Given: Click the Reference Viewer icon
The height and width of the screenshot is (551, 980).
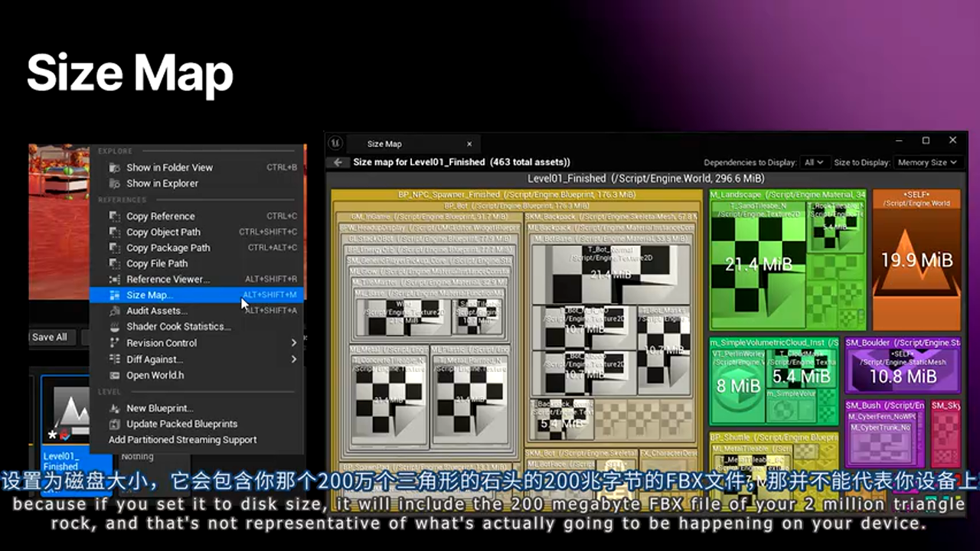Looking at the screenshot, I should (x=113, y=279).
